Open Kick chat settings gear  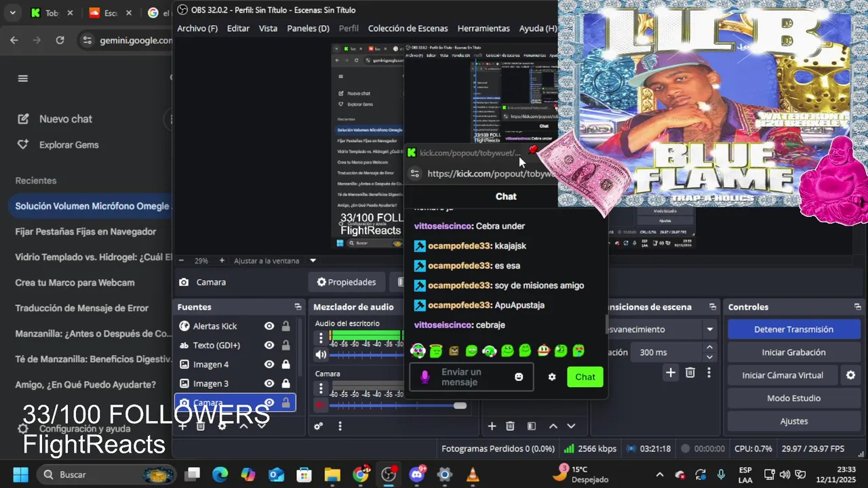pyautogui.click(x=552, y=377)
